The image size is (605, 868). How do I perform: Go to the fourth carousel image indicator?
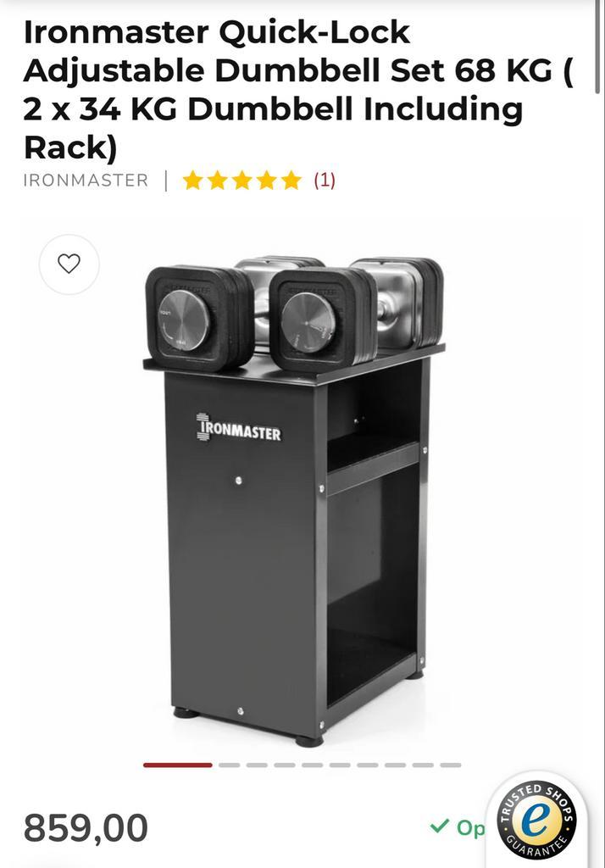(x=285, y=765)
